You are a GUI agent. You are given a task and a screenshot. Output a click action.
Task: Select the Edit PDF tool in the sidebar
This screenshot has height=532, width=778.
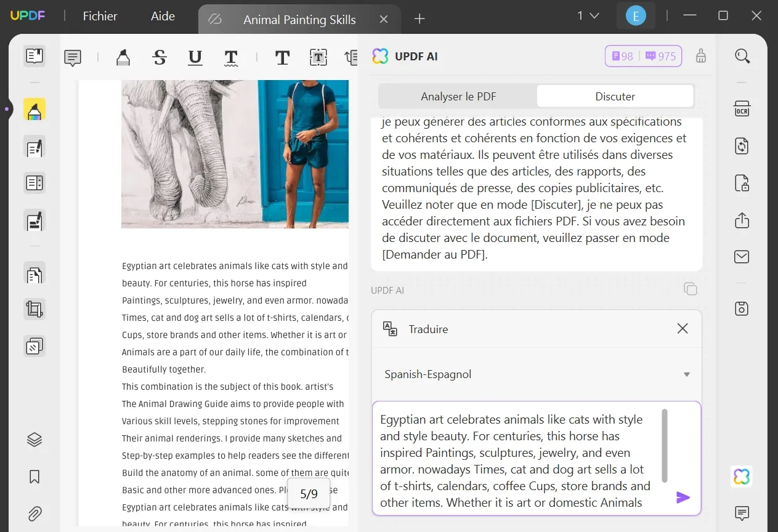tap(34, 147)
